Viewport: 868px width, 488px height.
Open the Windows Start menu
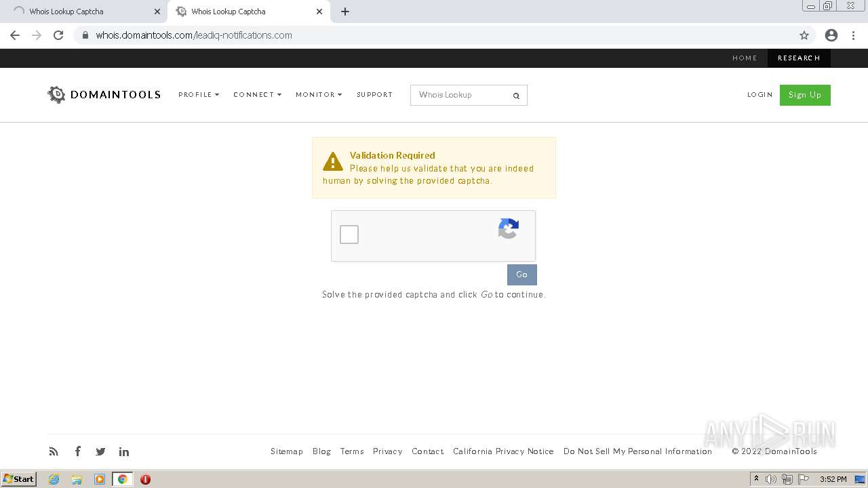coord(19,479)
